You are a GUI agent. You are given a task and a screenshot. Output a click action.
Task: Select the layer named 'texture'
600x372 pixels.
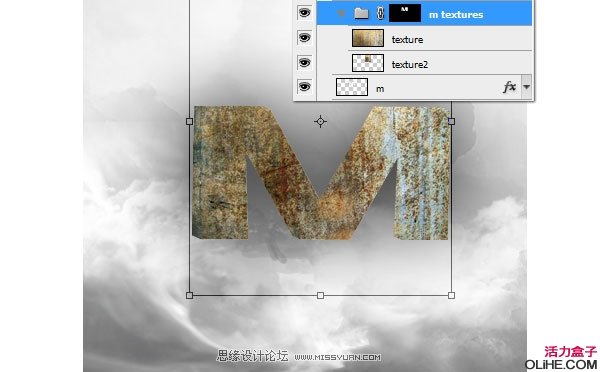[x=407, y=39]
